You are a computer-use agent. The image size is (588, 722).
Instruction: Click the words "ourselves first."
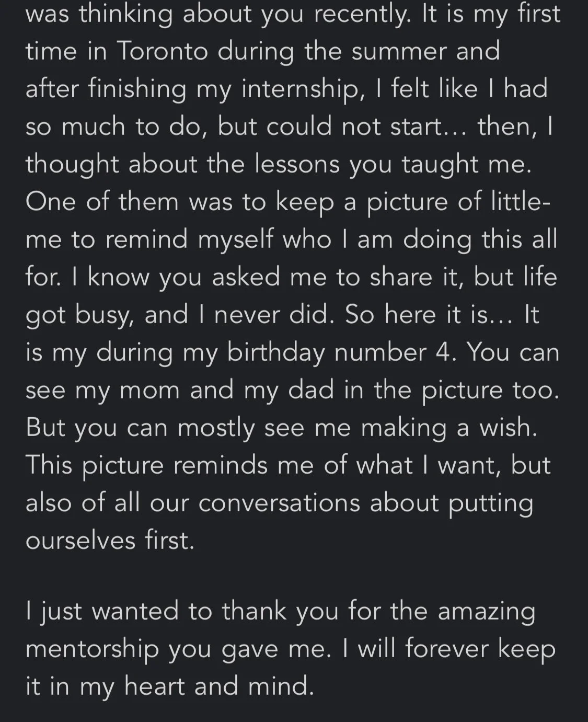click(110, 541)
